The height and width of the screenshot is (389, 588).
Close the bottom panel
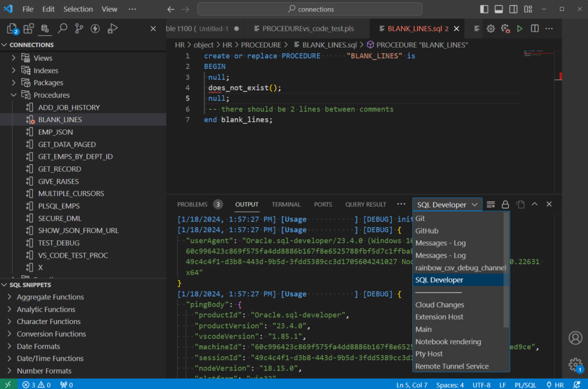[x=549, y=204]
